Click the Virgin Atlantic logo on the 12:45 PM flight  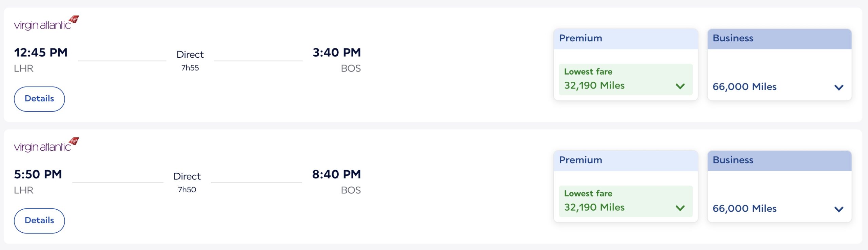(46, 23)
